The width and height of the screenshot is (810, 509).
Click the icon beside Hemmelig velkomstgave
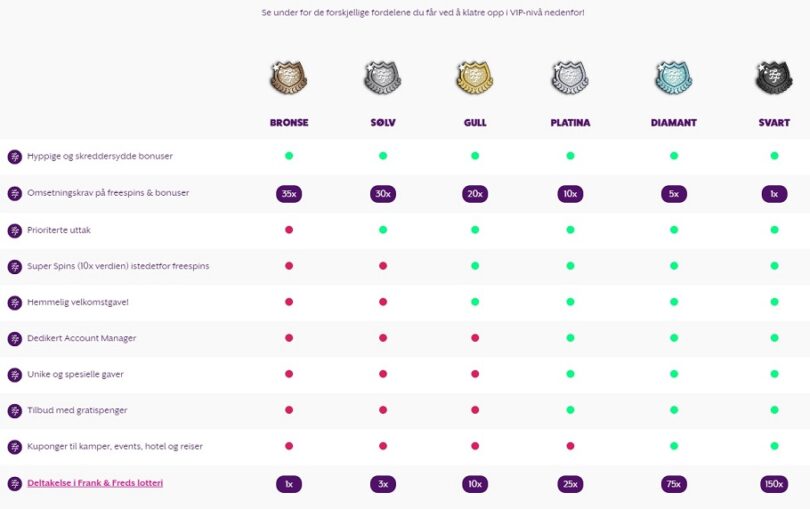point(14,302)
